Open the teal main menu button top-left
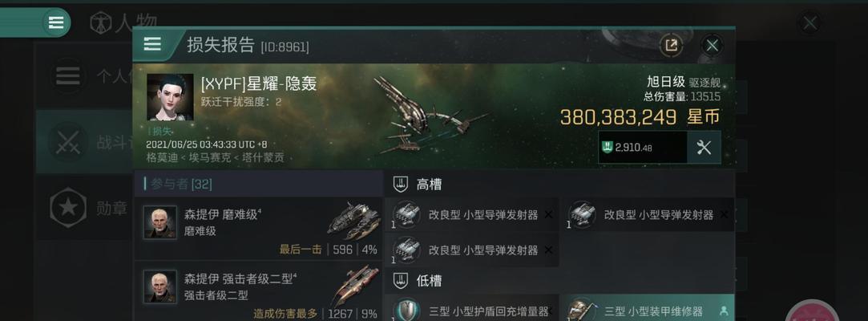Screen dimensions: 868x321 coord(56,22)
